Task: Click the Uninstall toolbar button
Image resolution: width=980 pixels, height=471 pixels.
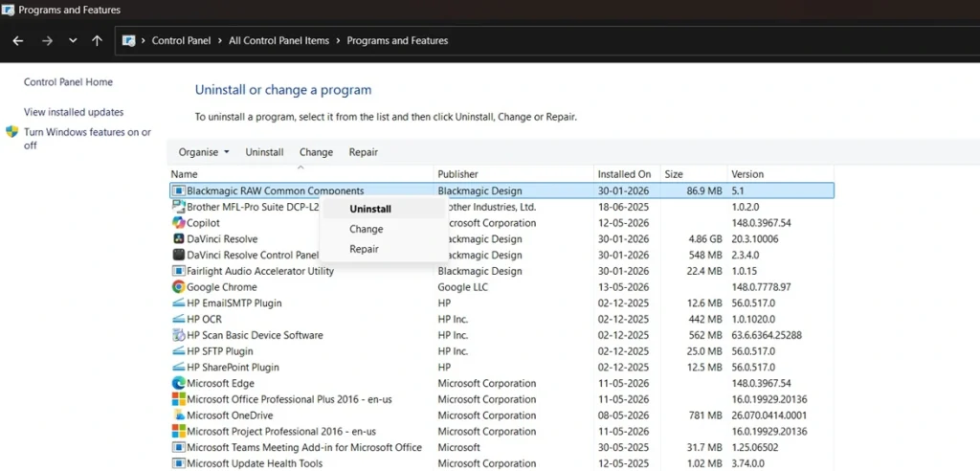Action: (x=264, y=152)
